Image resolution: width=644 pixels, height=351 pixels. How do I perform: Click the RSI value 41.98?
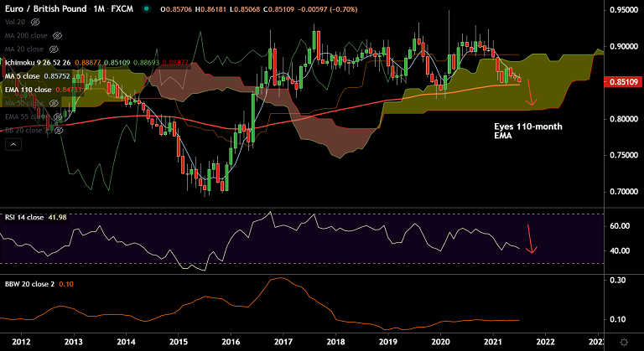pyautogui.click(x=58, y=217)
